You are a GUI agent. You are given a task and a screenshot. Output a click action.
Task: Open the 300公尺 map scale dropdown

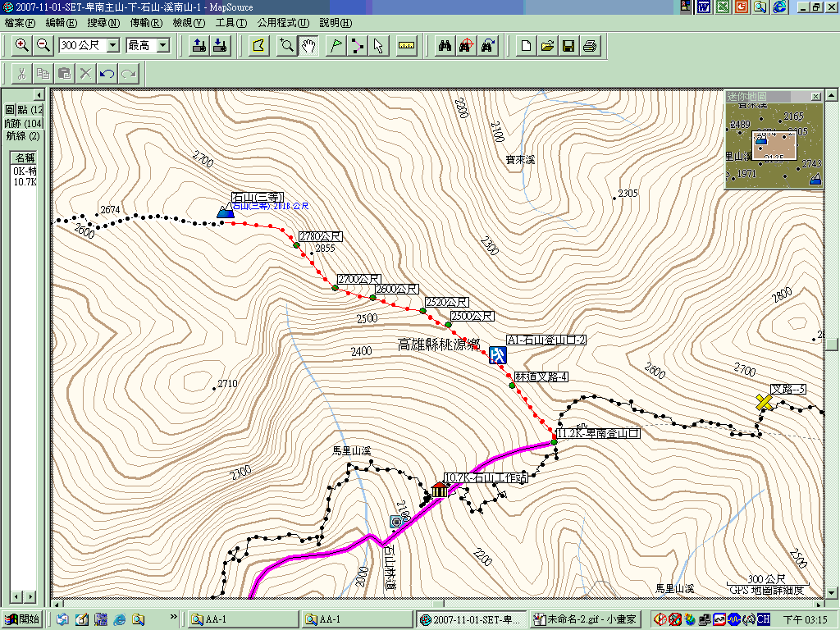click(113, 46)
